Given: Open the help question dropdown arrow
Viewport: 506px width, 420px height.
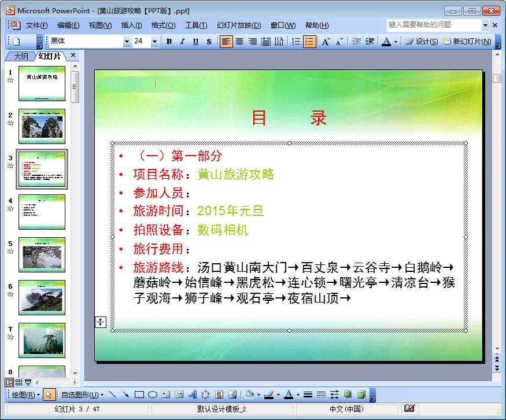Looking at the screenshot, I should [485, 25].
